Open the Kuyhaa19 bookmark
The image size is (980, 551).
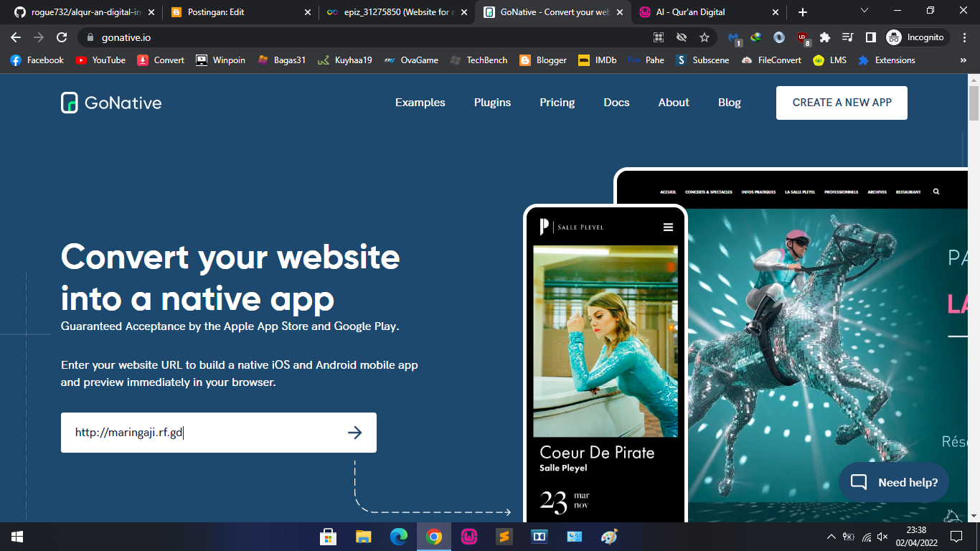345,60
